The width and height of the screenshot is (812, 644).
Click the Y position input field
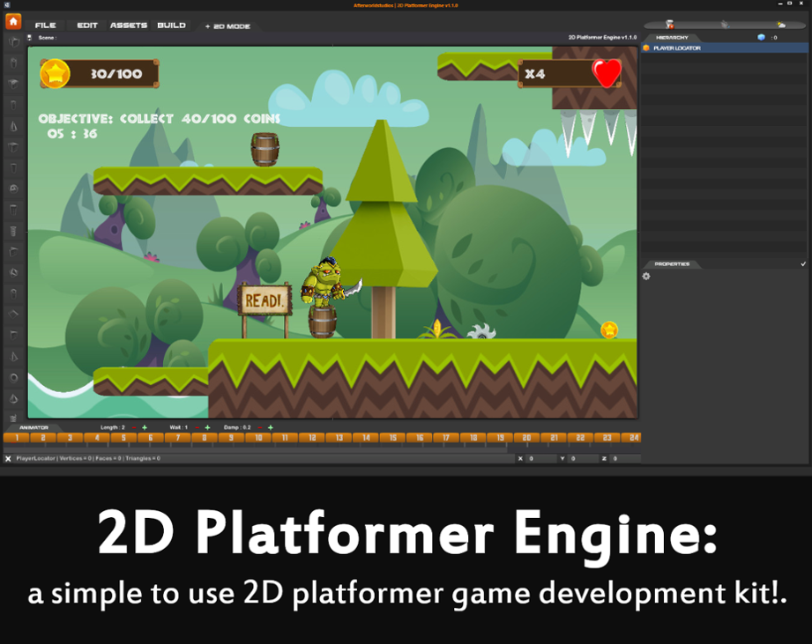(x=583, y=458)
